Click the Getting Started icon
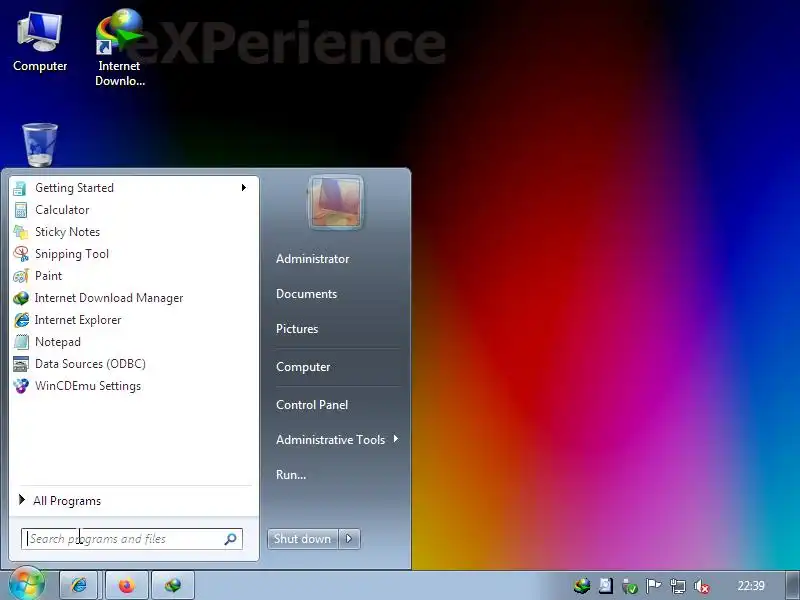Image resolution: width=800 pixels, height=600 pixels. click(20, 188)
